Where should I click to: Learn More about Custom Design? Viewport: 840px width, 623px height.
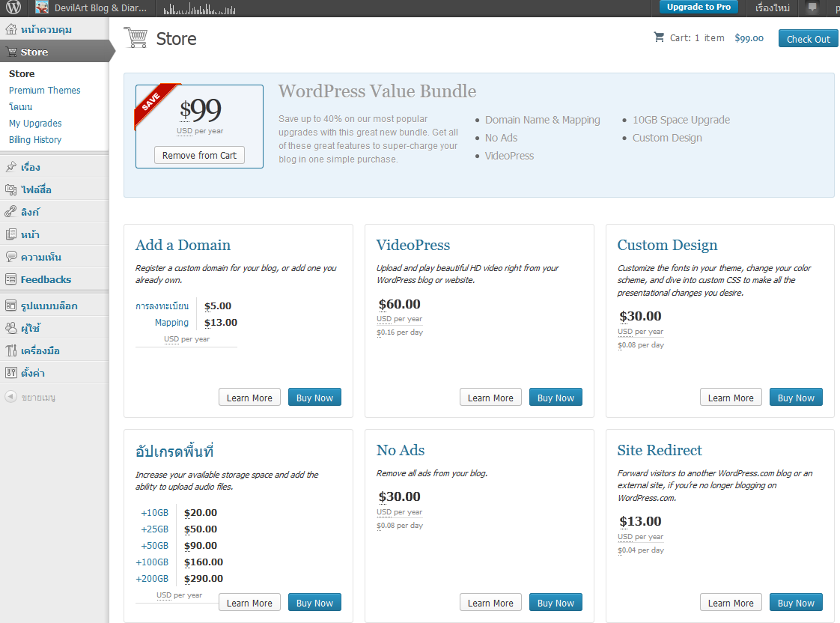731,398
